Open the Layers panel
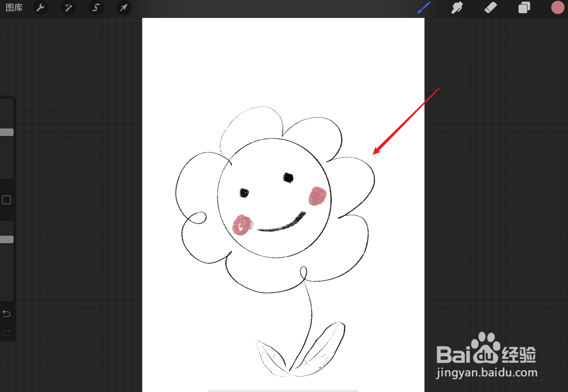The height and width of the screenshot is (392, 568). click(x=524, y=8)
